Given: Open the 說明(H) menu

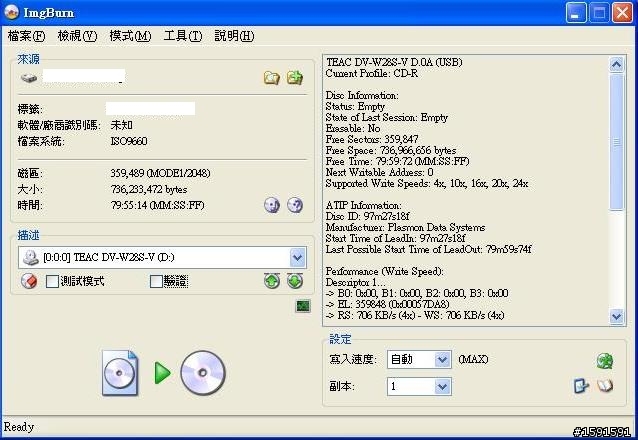Looking at the screenshot, I should (x=234, y=36).
